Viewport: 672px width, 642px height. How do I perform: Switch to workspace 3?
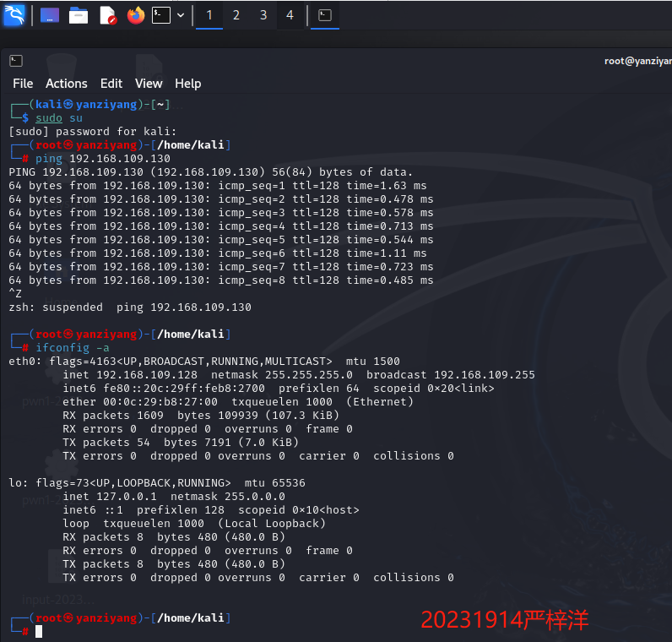[x=263, y=15]
